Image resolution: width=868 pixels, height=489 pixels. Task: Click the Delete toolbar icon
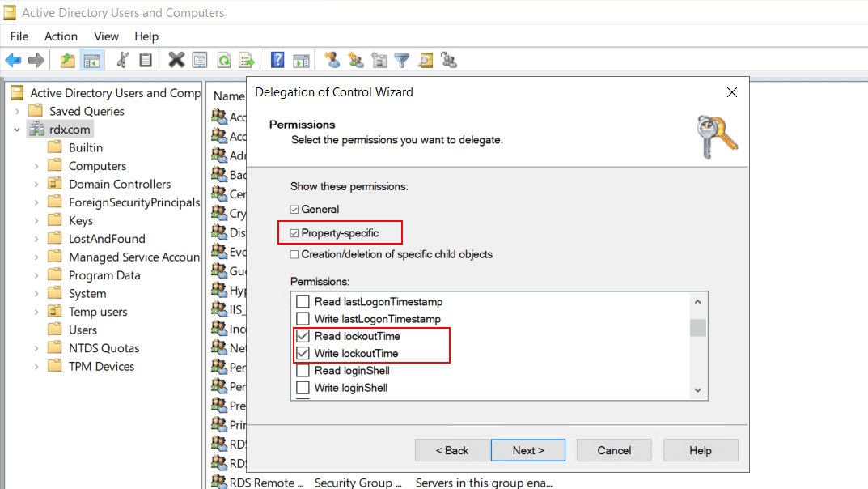[176, 60]
